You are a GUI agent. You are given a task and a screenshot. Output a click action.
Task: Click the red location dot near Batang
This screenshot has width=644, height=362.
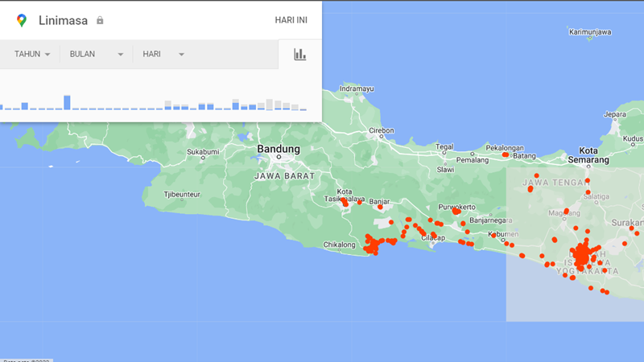pyautogui.click(x=506, y=154)
